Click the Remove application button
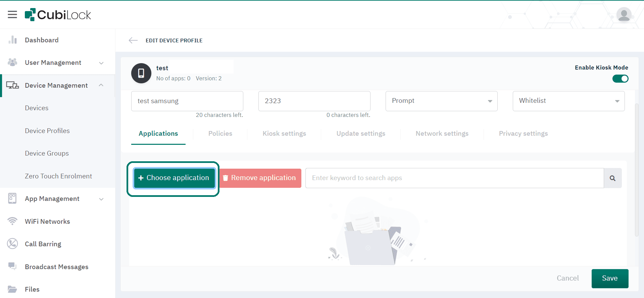 pos(260,178)
